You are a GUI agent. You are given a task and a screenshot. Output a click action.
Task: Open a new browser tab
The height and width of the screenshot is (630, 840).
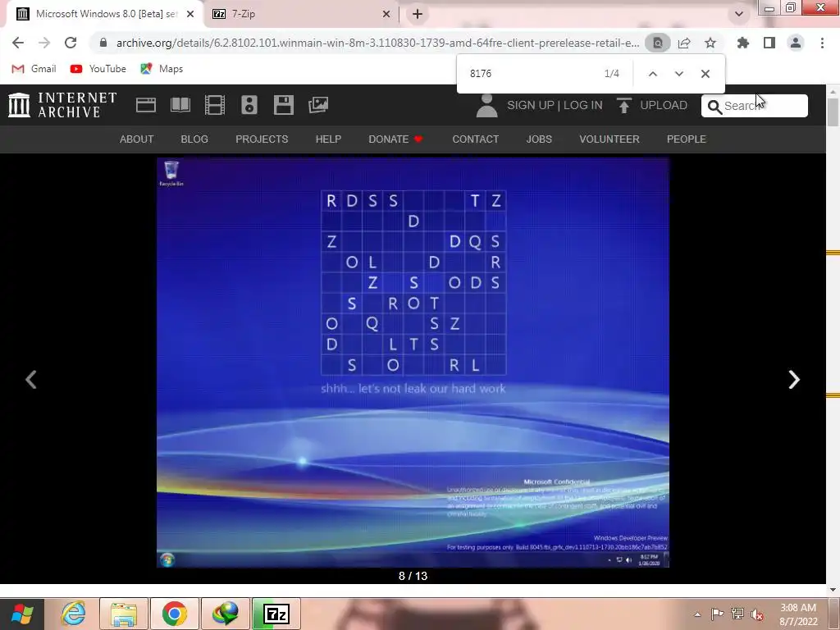click(418, 14)
